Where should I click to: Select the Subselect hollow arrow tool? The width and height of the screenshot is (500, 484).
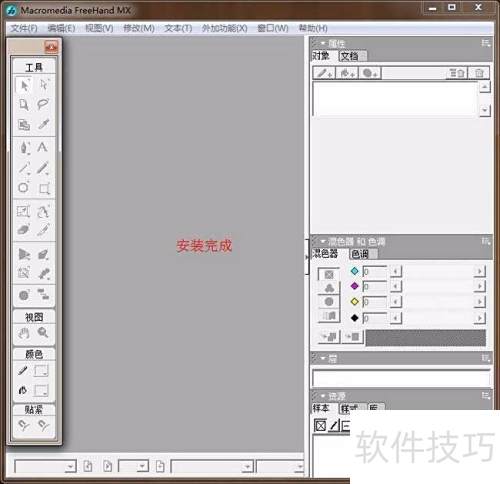click(x=44, y=85)
